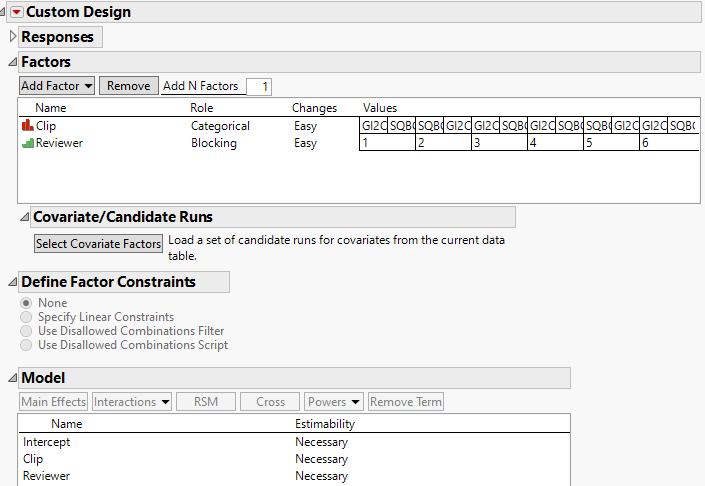Click the red Clip categorical factor icon
705x486 pixels.
click(27, 127)
